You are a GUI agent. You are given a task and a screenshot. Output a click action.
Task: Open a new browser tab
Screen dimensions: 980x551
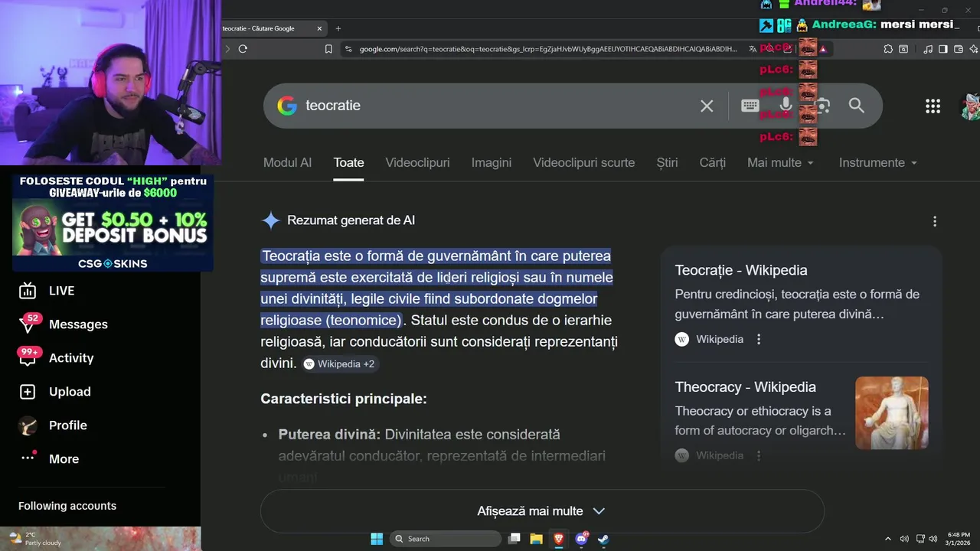tap(338, 28)
